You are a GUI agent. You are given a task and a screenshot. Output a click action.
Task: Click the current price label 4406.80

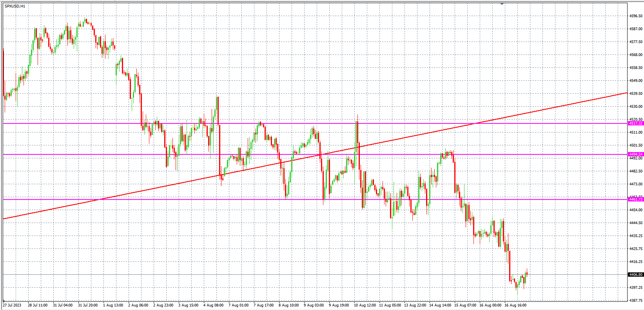(x=635, y=275)
